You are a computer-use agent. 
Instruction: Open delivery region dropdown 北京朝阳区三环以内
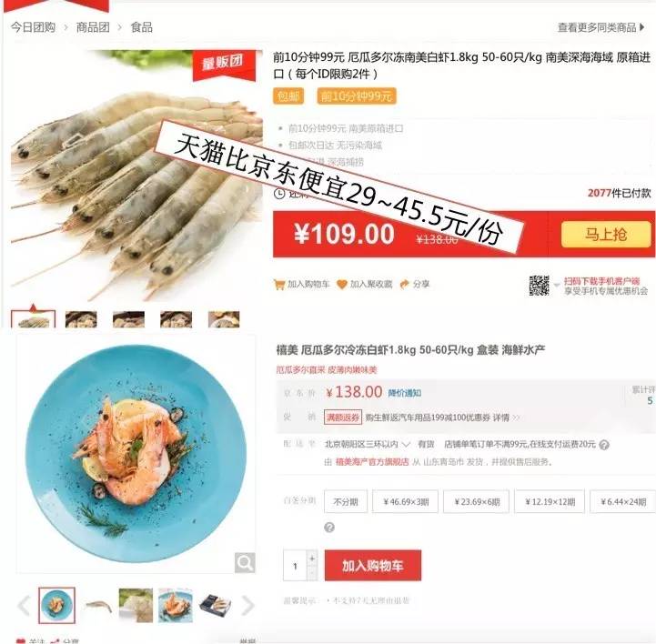coord(368,444)
